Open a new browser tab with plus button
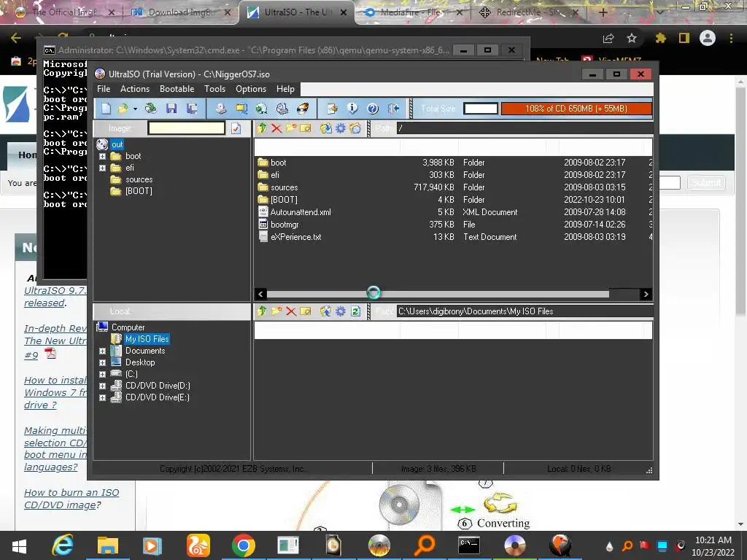The image size is (747, 560). coord(603,12)
